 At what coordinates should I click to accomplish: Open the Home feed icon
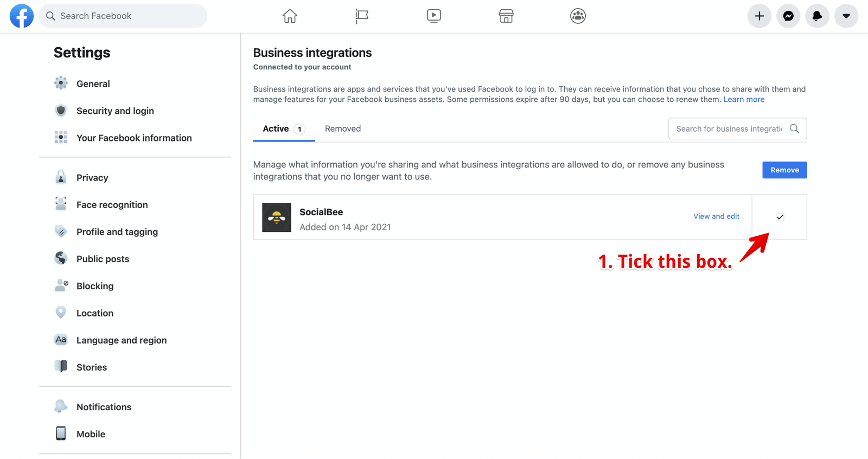[290, 16]
